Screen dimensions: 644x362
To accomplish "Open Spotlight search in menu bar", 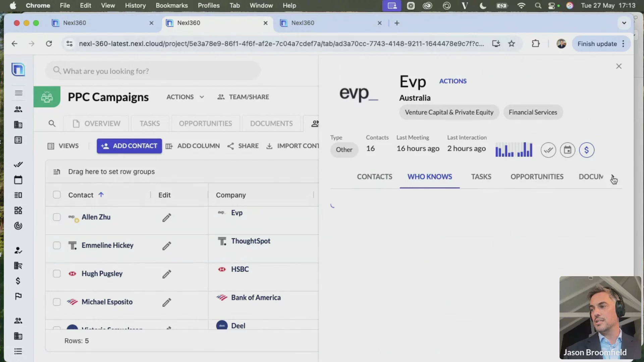I will tap(538, 5).
